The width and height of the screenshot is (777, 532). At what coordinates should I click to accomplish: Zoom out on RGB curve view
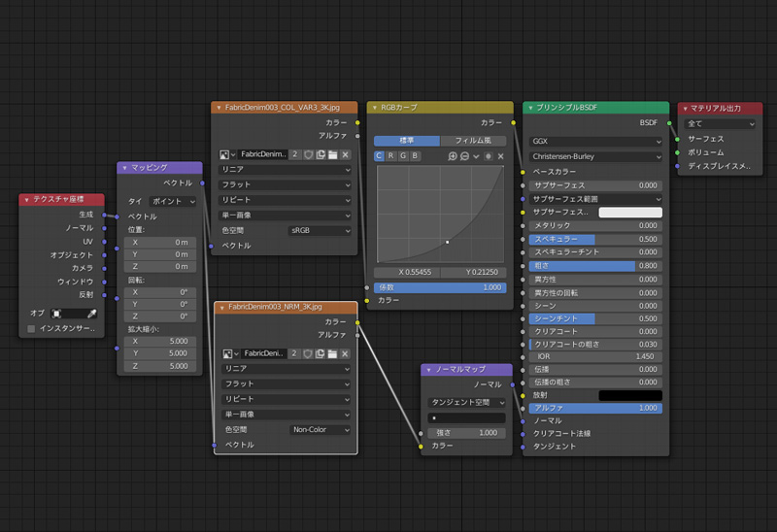[x=465, y=156]
